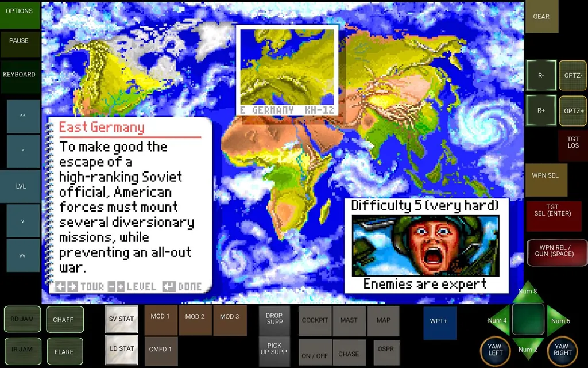The width and height of the screenshot is (588, 368).
Task: Switch to the COCKPIT view
Action: click(x=315, y=321)
